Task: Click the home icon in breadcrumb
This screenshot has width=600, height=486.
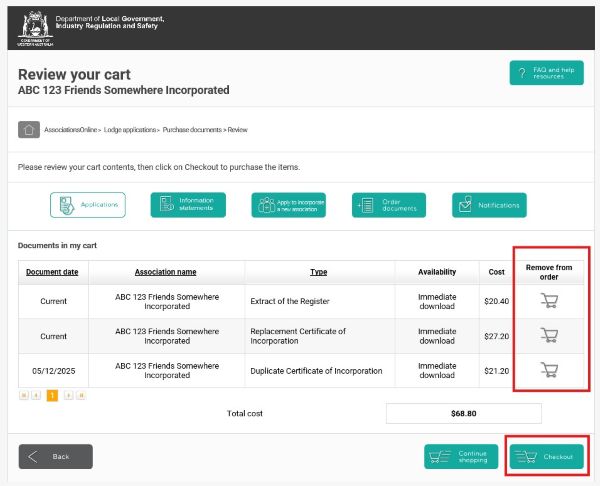Action: click(29, 130)
